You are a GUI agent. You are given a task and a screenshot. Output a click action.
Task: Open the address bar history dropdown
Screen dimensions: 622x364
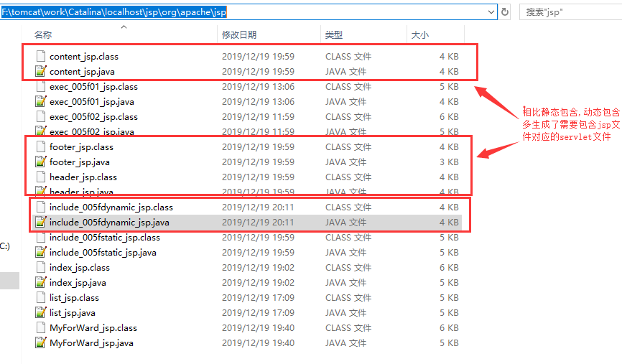491,12
